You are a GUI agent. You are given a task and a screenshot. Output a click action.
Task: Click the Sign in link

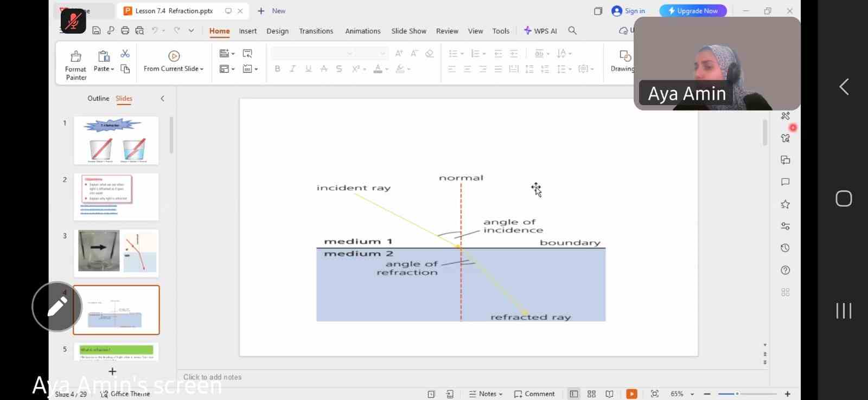click(634, 11)
